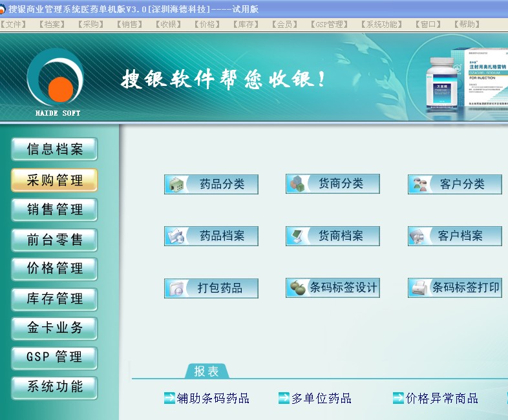This screenshot has width=508, height=420.
Task: Select 信息档案 in the sidebar
Action: [55, 149]
